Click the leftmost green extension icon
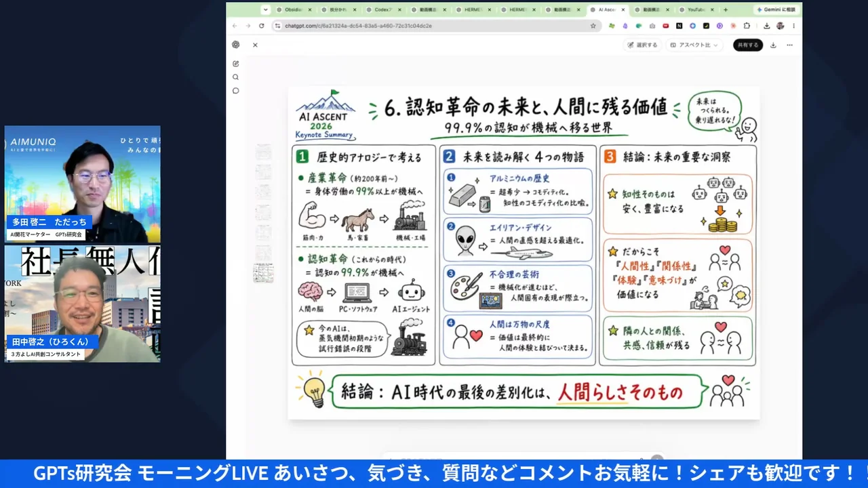868x488 pixels. pyautogui.click(x=612, y=26)
